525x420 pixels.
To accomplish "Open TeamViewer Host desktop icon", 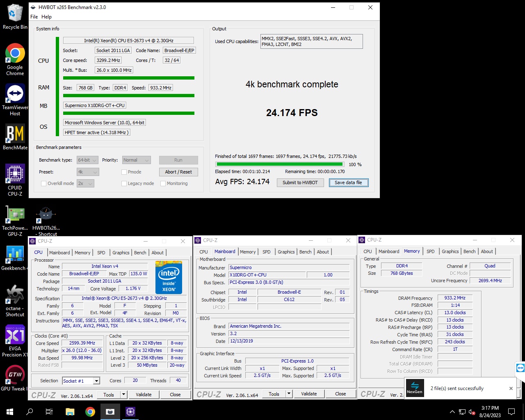I will pos(15,100).
